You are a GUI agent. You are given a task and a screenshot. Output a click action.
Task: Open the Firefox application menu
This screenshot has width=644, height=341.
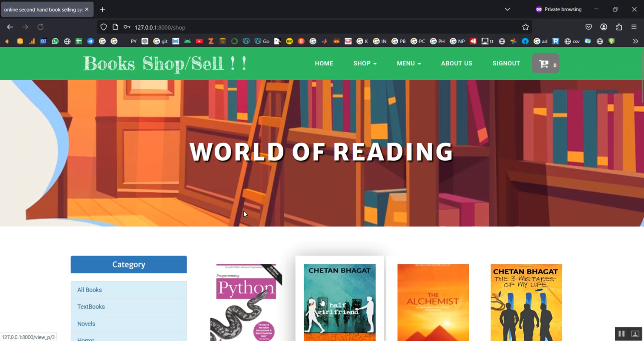point(634,27)
